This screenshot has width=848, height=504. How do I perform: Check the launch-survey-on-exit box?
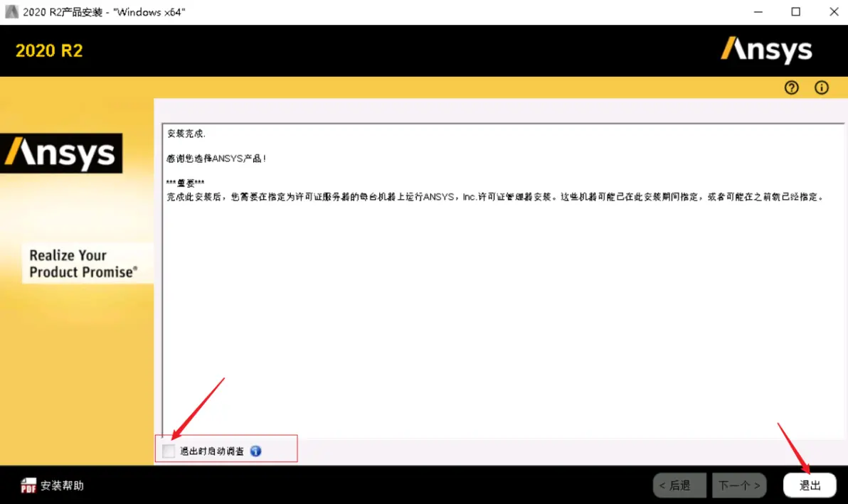tap(169, 451)
